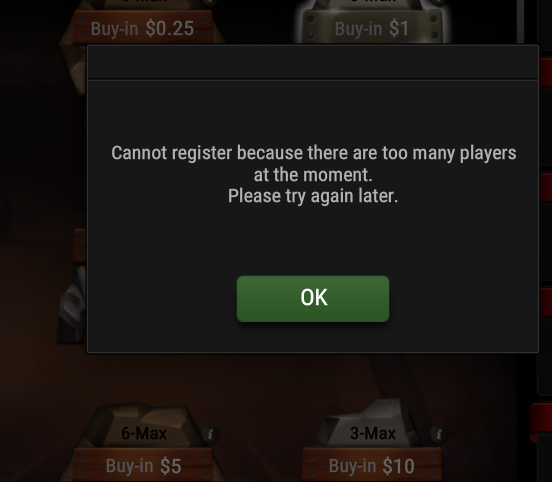Click third red button at dialog's right edge
This screenshot has width=552, height=482.
click(x=546, y=301)
